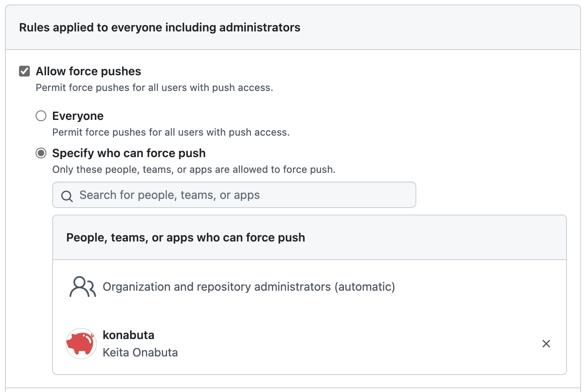586x392 pixels.
Task: Uncheck Allow force pushes
Action: (24, 71)
